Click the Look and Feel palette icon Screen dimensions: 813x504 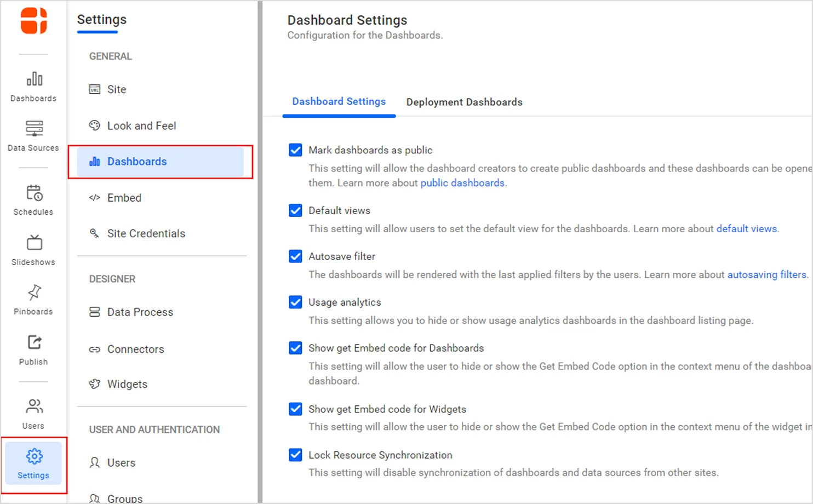(x=95, y=125)
